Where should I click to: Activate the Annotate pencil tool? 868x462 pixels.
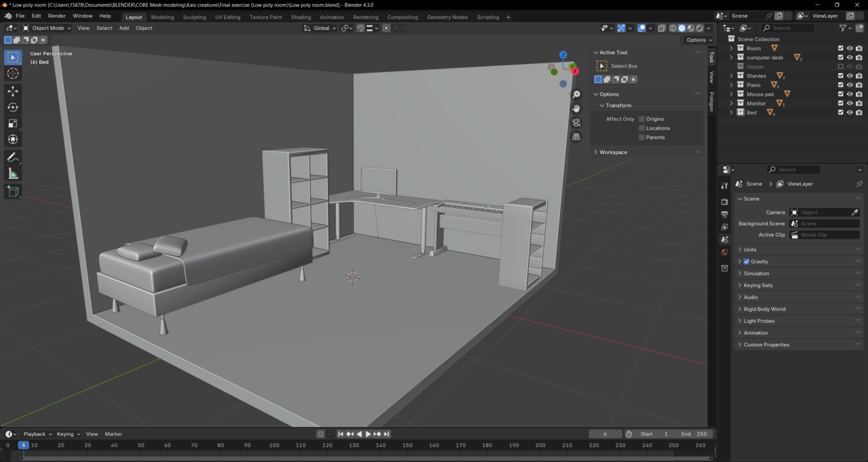[x=13, y=157]
